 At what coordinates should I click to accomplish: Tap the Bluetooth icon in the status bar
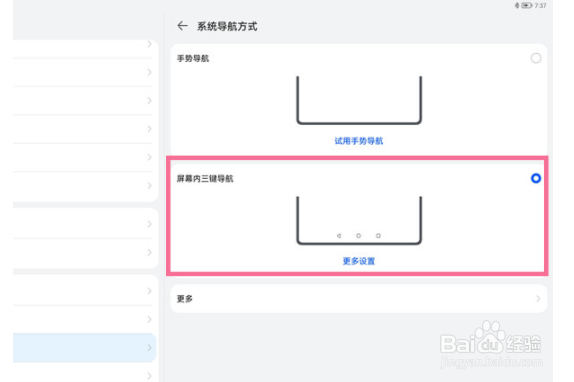point(517,5)
